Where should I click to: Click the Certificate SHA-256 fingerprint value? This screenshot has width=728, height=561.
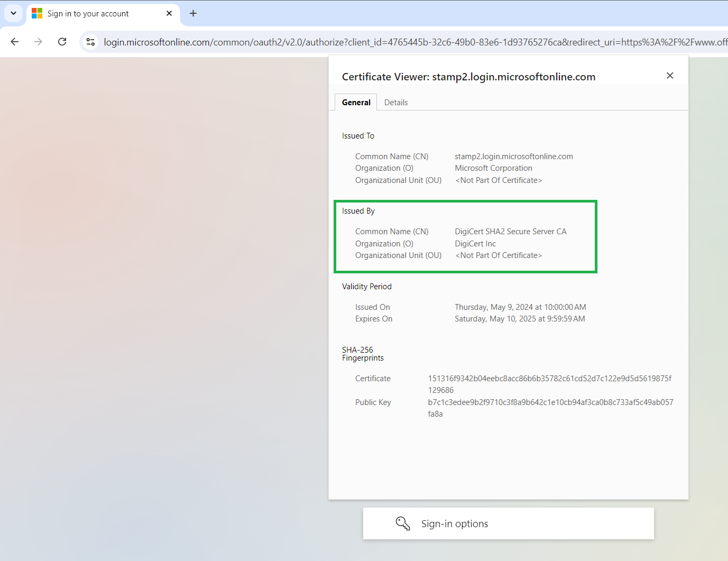550,384
